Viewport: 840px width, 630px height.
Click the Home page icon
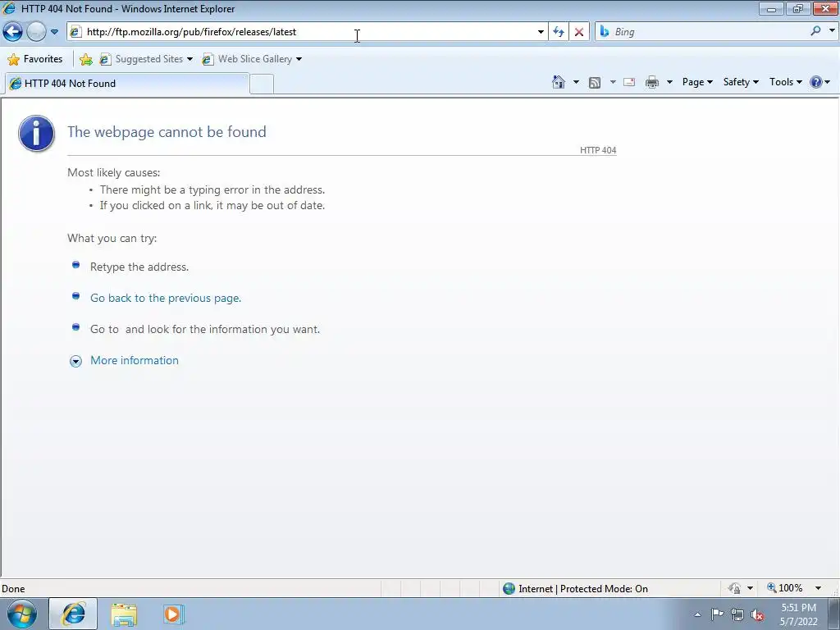tap(559, 82)
